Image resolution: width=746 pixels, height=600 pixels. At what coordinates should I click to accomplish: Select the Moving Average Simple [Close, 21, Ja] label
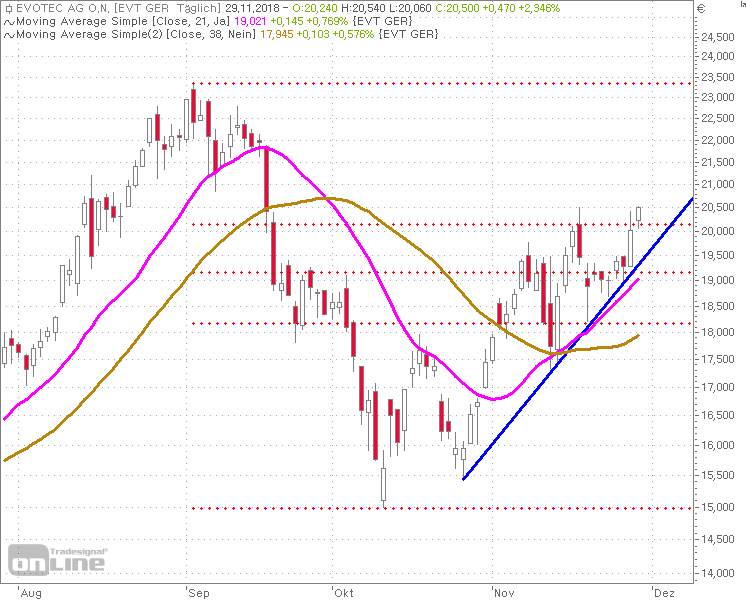coord(123,21)
